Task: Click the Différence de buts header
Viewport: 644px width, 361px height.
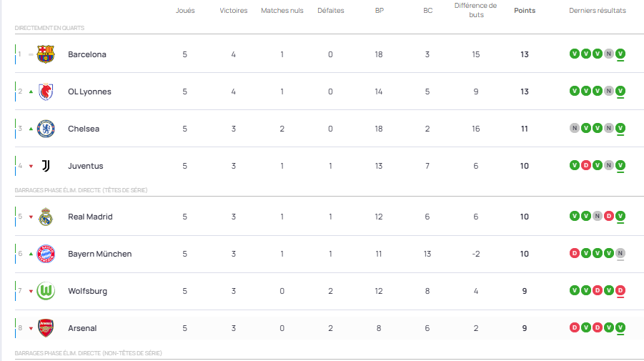Action: tap(475, 10)
